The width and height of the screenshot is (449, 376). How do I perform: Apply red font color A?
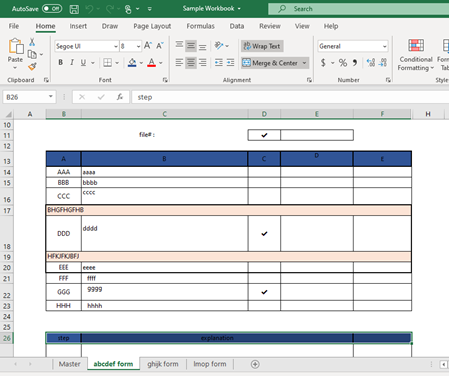pyautogui.click(x=151, y=62)
